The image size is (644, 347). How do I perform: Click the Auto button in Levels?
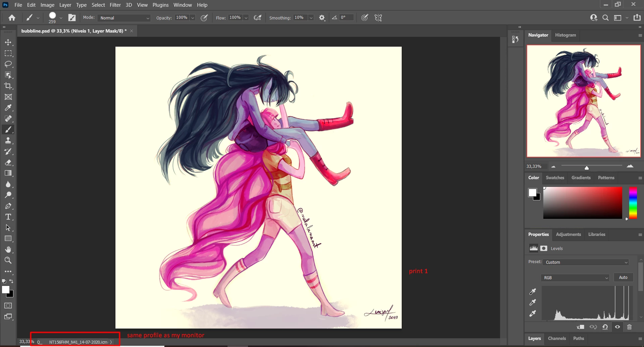point(623,277)
